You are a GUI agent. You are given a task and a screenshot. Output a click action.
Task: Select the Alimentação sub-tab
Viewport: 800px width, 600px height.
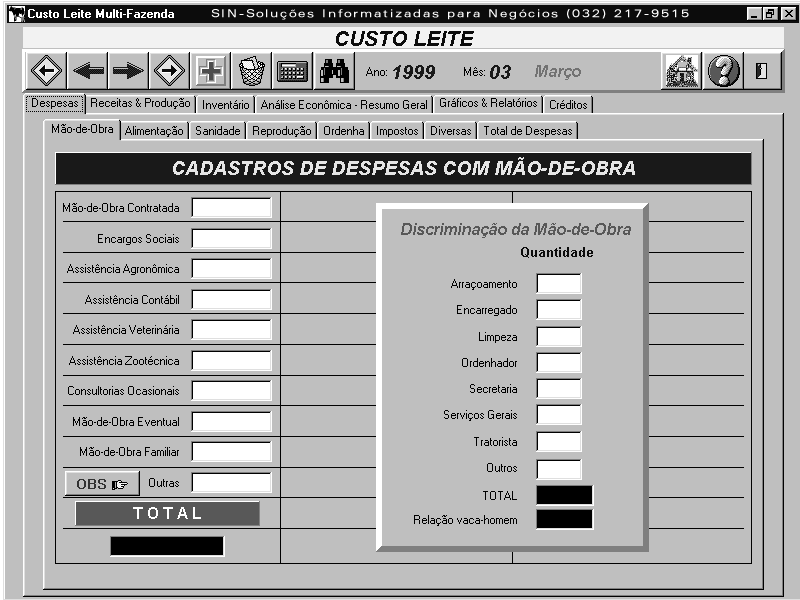point(154,131)
